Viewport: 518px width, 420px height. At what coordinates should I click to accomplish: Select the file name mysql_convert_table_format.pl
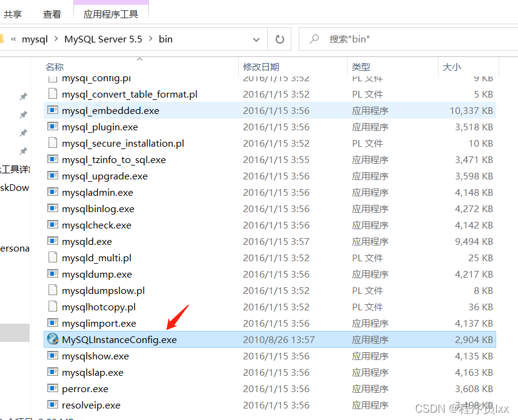tap(130, 95)
